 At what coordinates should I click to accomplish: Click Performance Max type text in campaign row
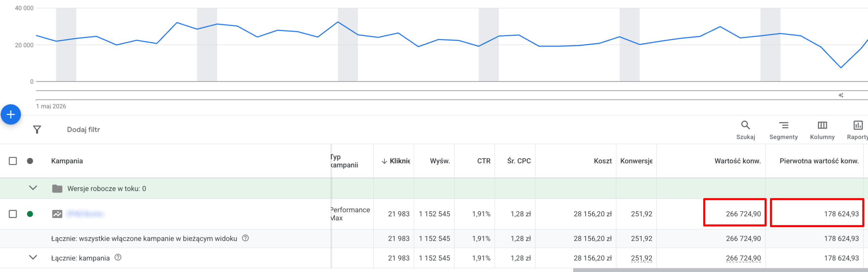pyautogui.click(x=350, y=214)
